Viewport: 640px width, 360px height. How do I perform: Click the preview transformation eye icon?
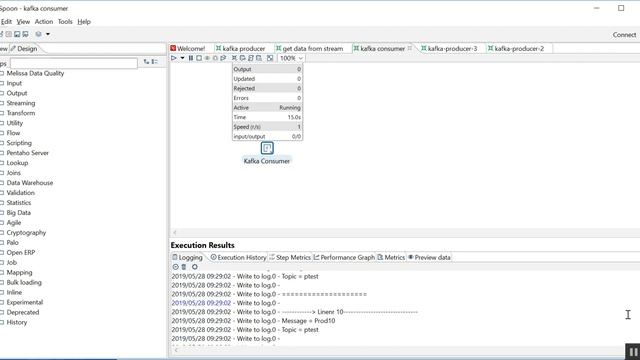coord(207,58)
